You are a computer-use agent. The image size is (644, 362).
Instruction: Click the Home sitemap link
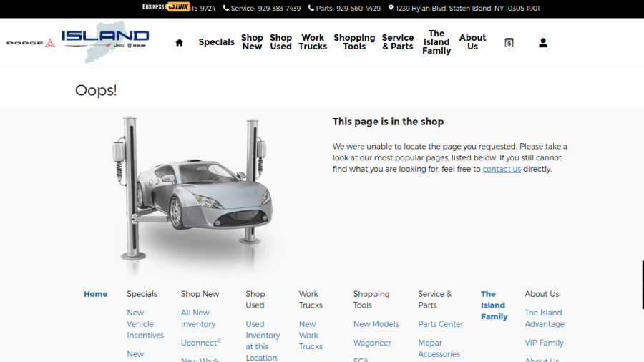click(95, 294)
